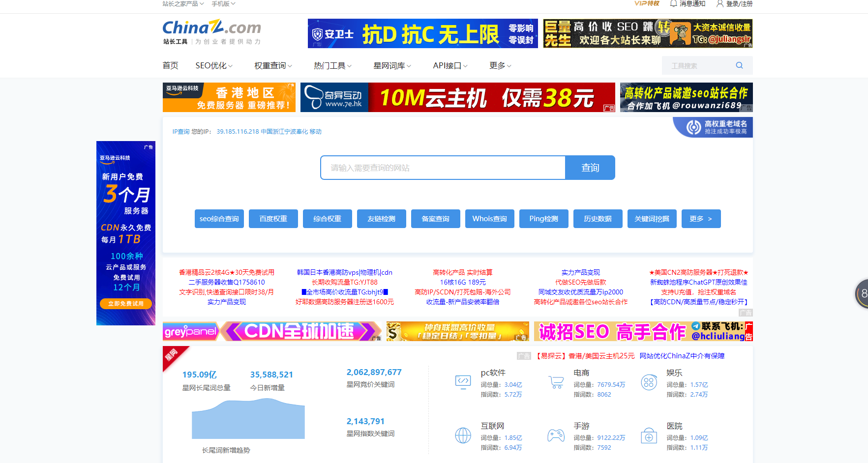This screenshot has height=463, width=868.
Task: Open the 热门工具 navigation dropdown
Action: 332,65
